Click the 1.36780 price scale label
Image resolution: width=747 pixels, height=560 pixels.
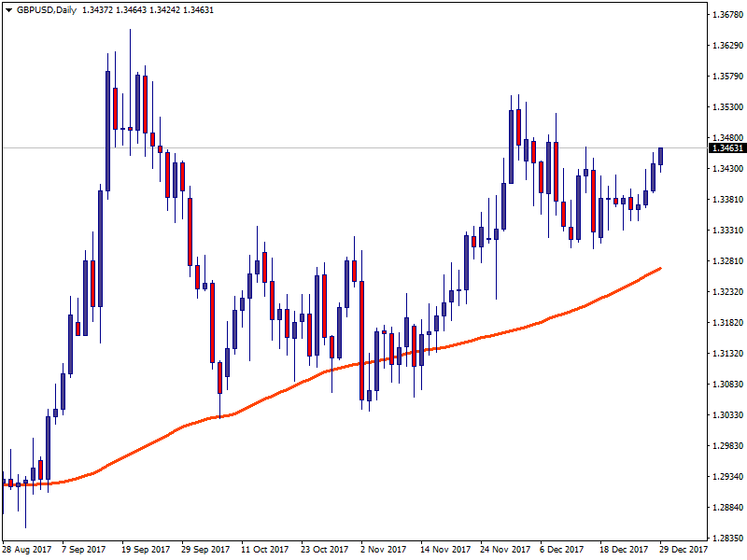click(726, 15)
